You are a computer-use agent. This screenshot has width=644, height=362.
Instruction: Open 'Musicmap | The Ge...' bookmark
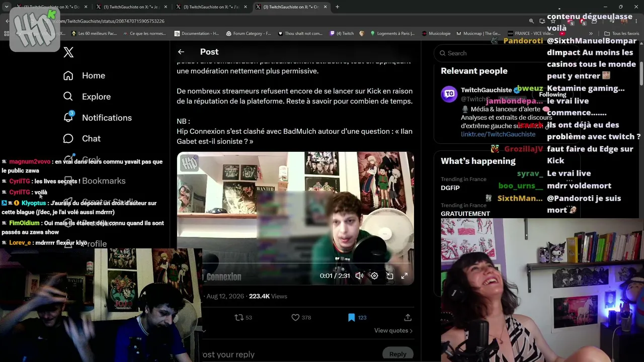click(x=478, y=34)
